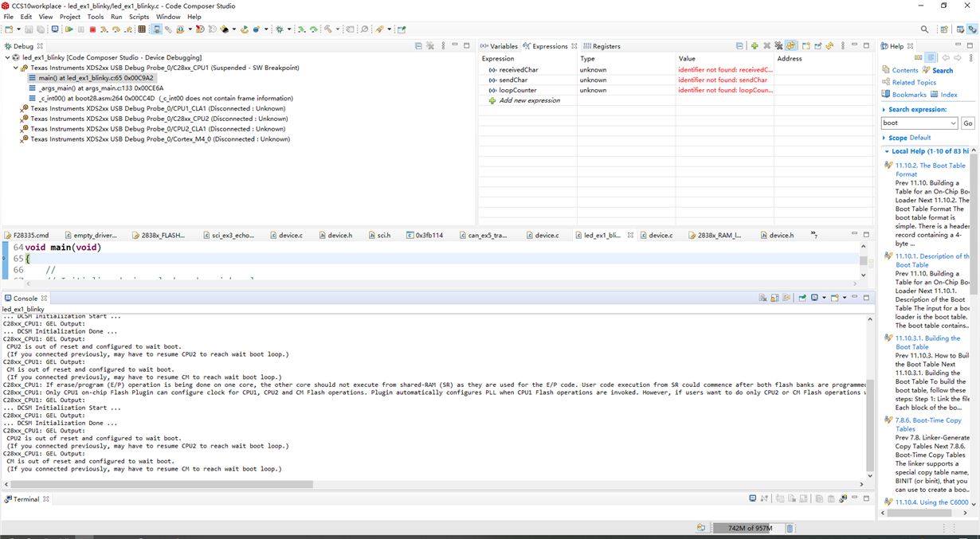Click the CCS Debug perspective icon
The height and width of the screenshot is (539, 980).
point(972,29)
